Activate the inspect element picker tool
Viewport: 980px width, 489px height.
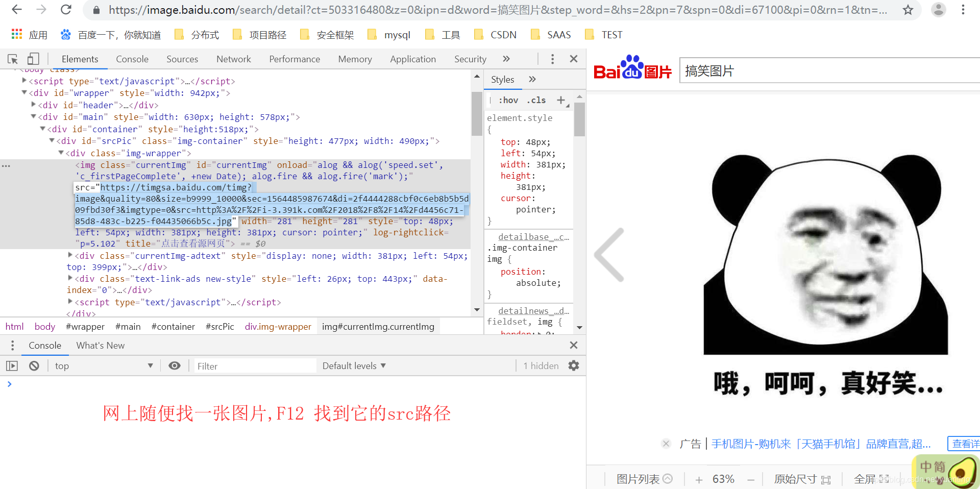13,59
